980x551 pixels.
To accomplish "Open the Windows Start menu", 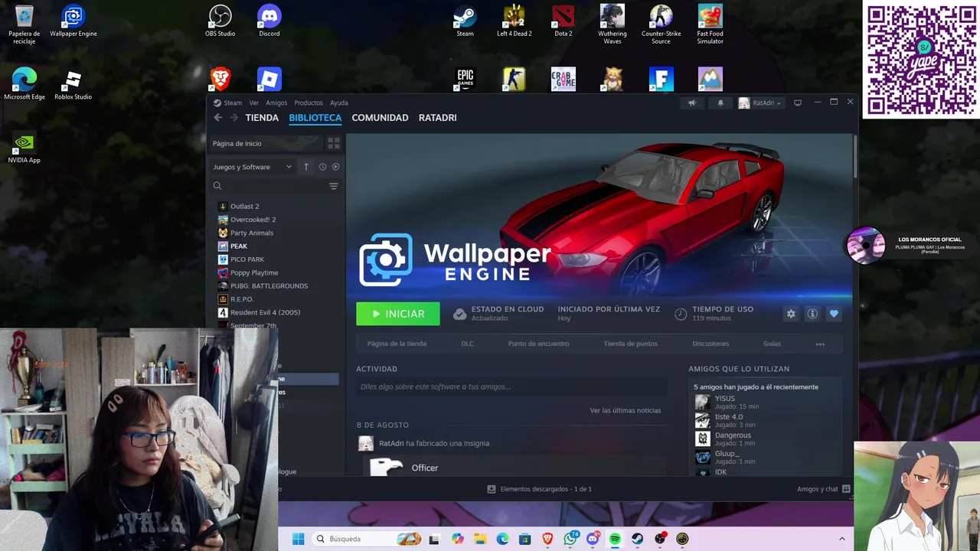I will point(298,539).
